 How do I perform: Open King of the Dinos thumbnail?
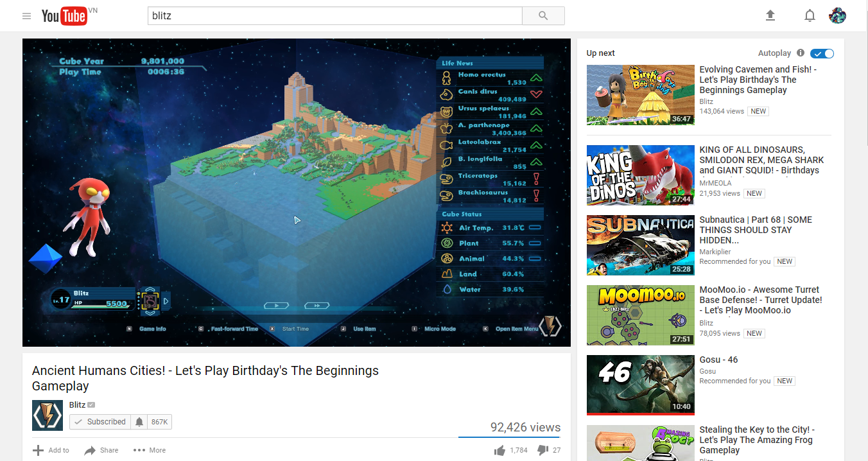click(641, 175)
